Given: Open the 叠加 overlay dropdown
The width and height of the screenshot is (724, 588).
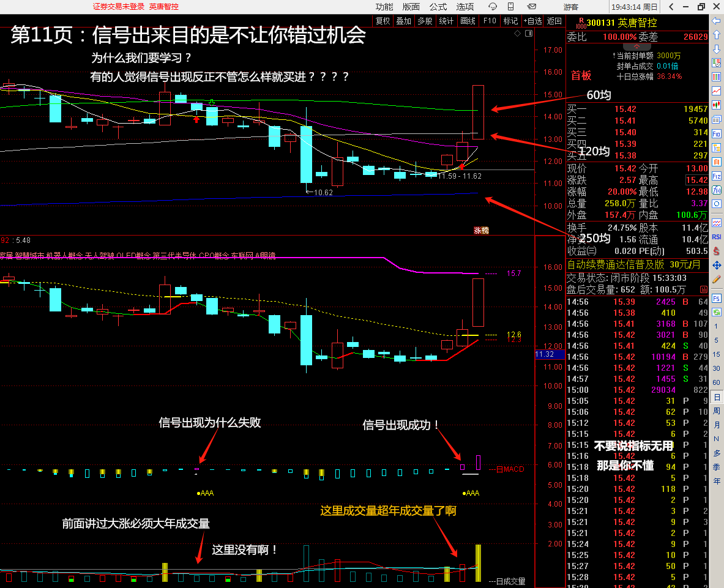Looking at the screenshot, I should point(403,21).
